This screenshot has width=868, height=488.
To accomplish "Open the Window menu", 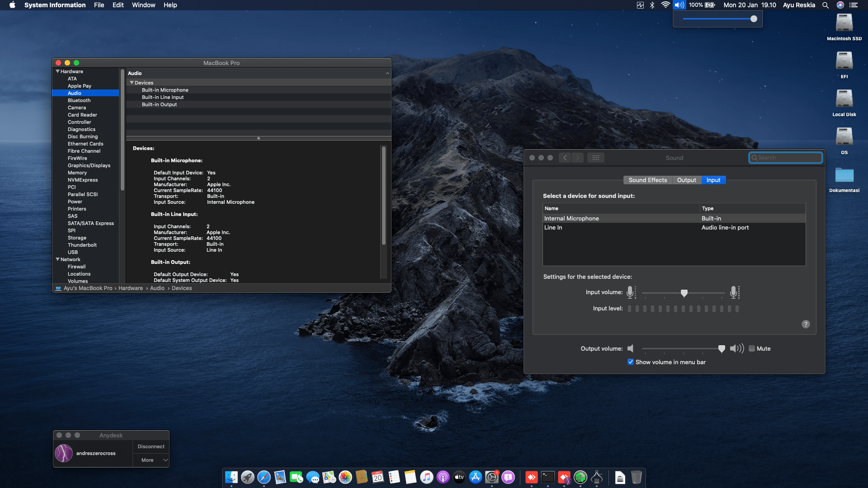I will pos(143,5).
